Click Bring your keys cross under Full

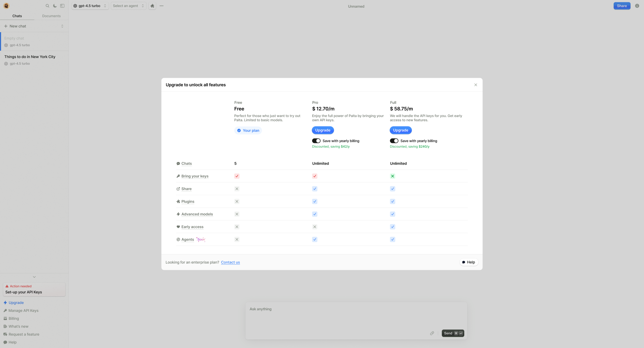392,176
